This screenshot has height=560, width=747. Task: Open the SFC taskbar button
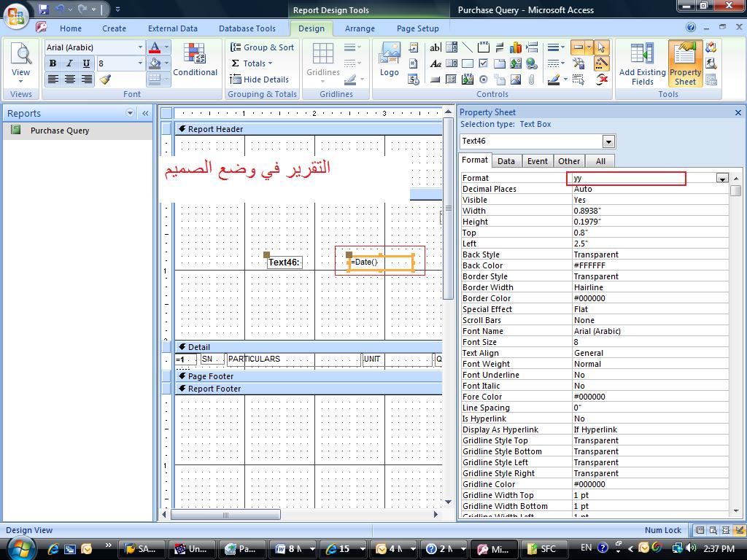point(543,548)
